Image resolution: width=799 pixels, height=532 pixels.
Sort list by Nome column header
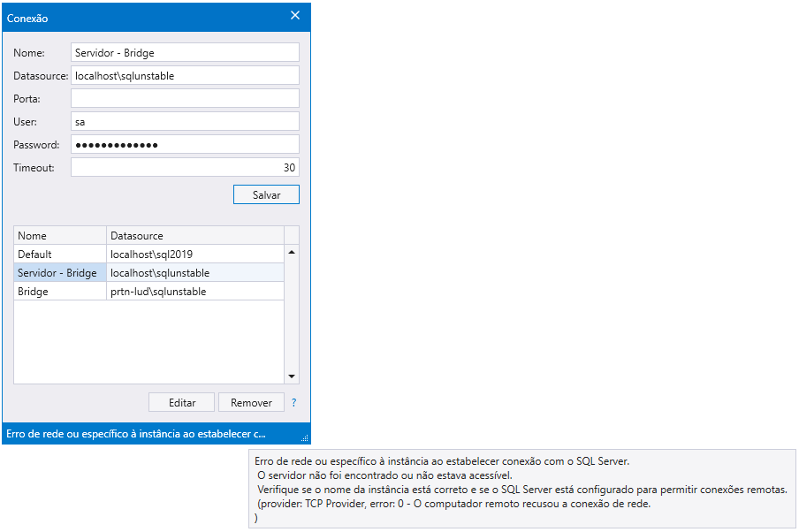[x=59, y=236]
